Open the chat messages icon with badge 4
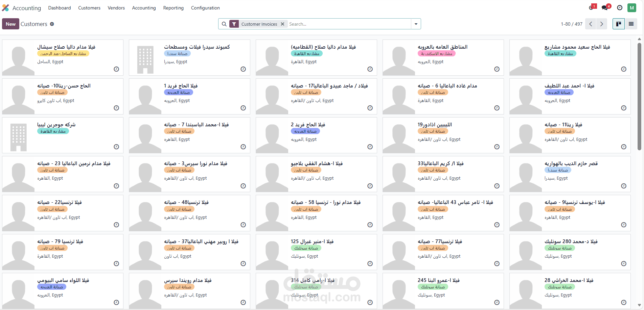Viewport: 644px width, 310px height. click(x=605, y=8)
